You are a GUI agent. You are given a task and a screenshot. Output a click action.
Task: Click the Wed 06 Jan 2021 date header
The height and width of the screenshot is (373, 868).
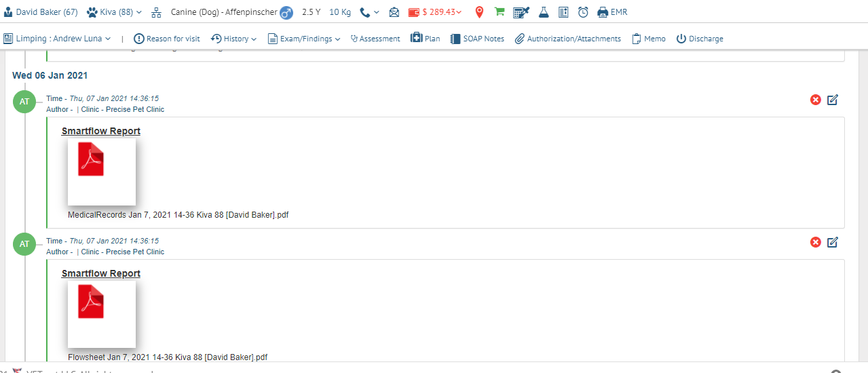[50, 75]
